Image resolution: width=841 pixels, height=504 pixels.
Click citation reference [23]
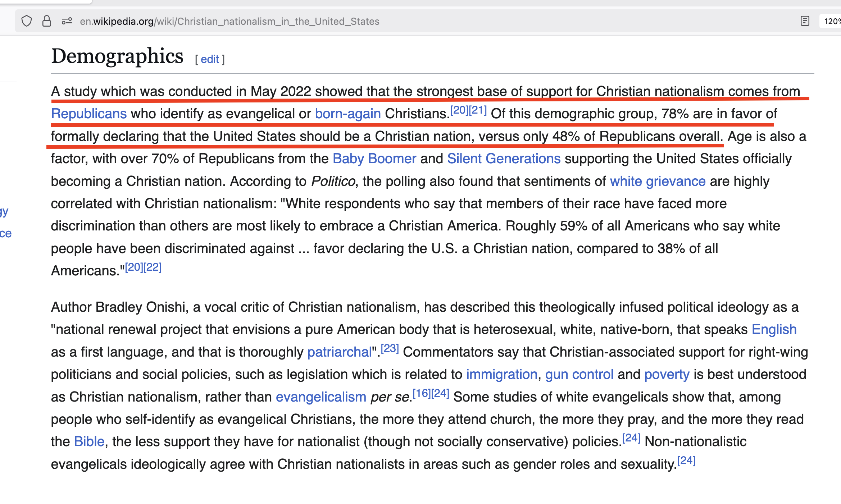pos(390,348)
